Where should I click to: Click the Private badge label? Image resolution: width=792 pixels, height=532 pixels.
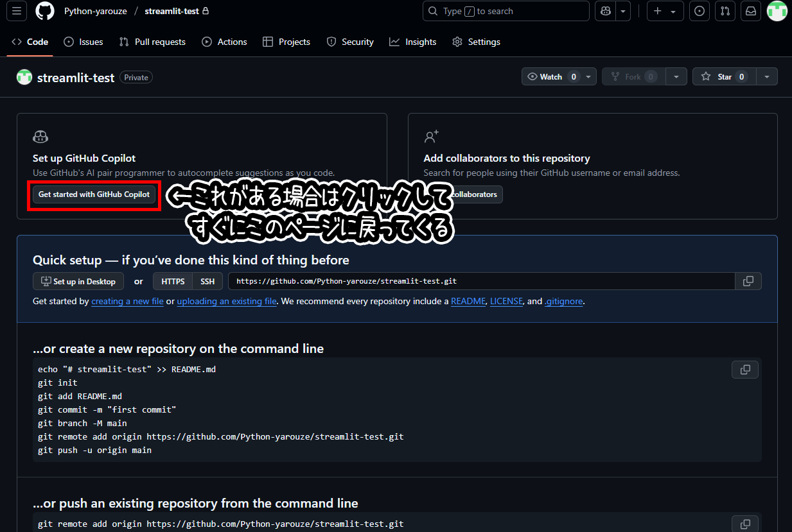(136, 78)
